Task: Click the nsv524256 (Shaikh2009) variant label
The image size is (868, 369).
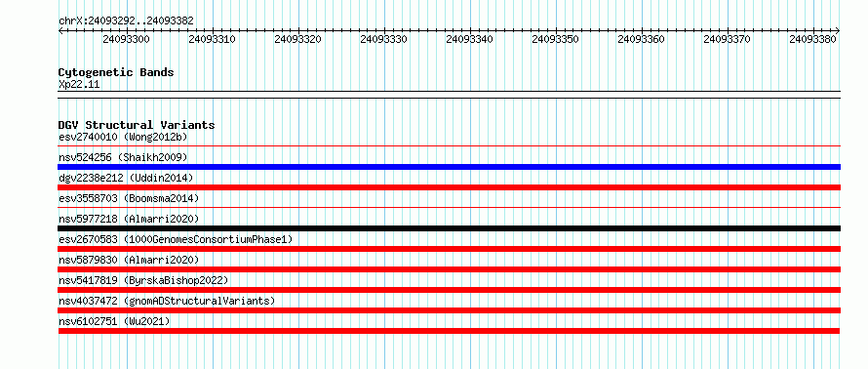Action: point(123,157)
